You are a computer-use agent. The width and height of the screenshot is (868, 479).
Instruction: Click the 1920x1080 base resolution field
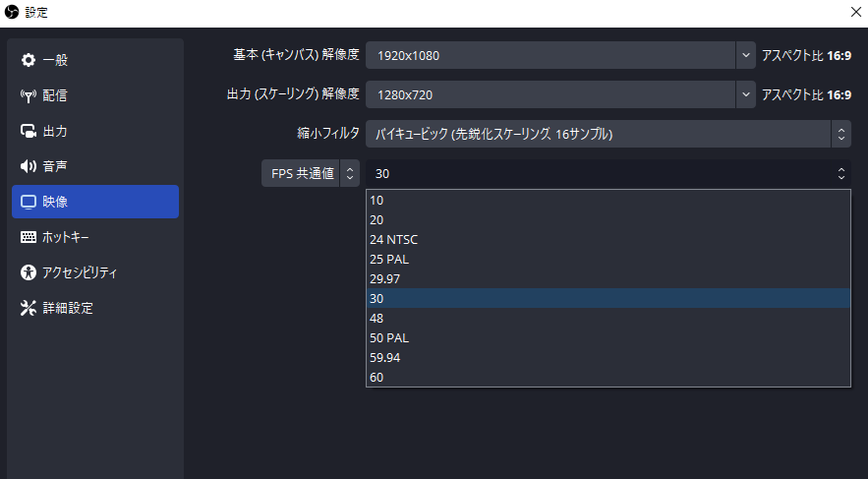point(550,55)
